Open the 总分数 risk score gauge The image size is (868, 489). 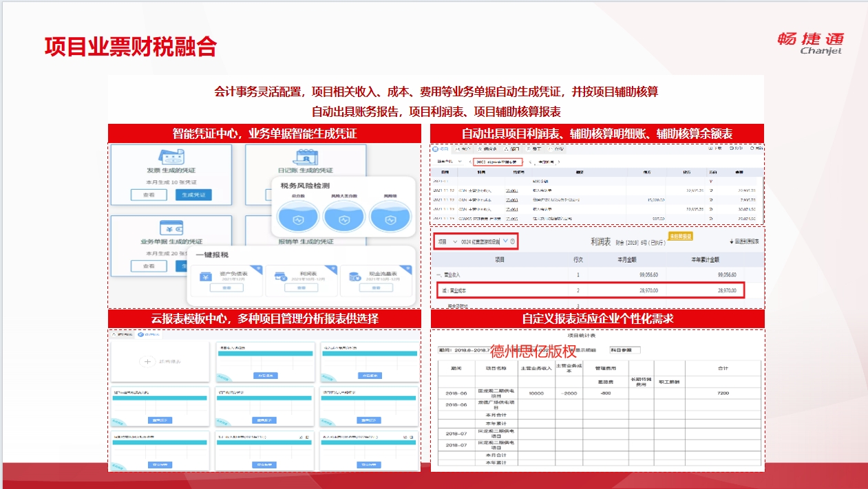[298, 217]
